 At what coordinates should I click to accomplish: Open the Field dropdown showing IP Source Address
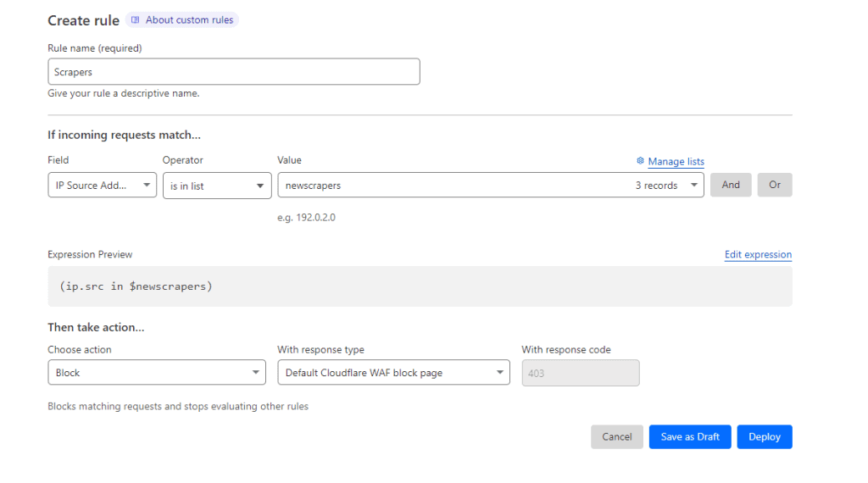(102, 186)
